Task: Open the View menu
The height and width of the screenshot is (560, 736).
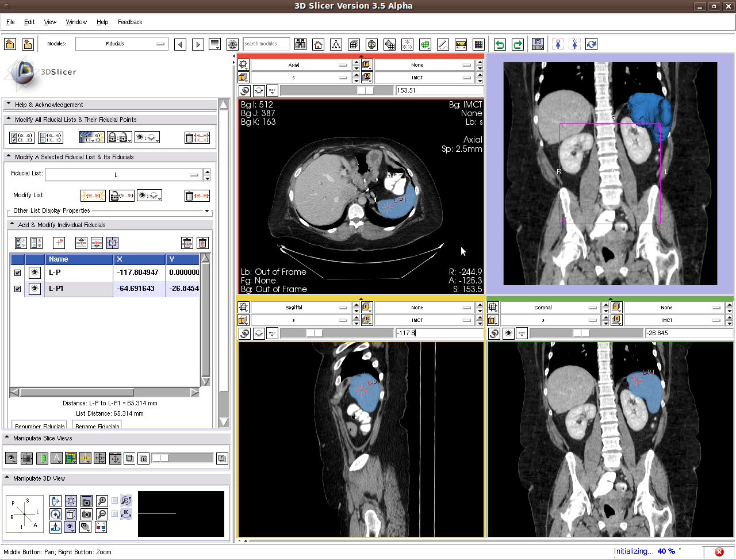Action: 50,22
